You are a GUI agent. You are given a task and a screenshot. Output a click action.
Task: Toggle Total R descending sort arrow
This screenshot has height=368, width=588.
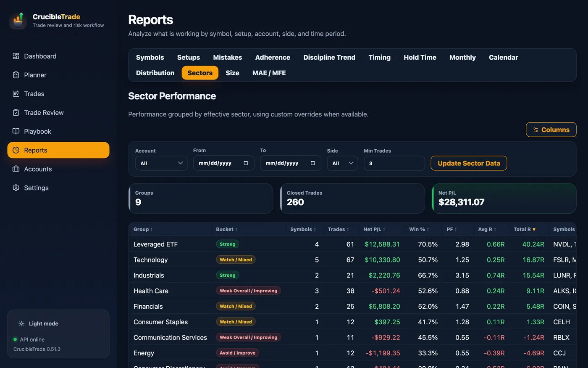click(x=534, y=230)
